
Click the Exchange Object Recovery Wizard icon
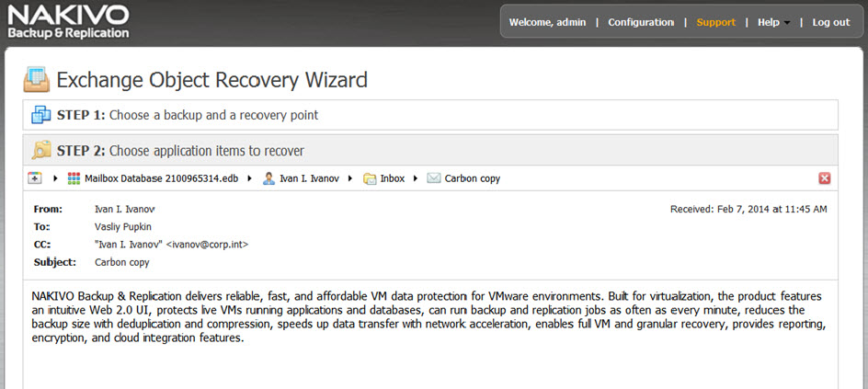point(37,80)
